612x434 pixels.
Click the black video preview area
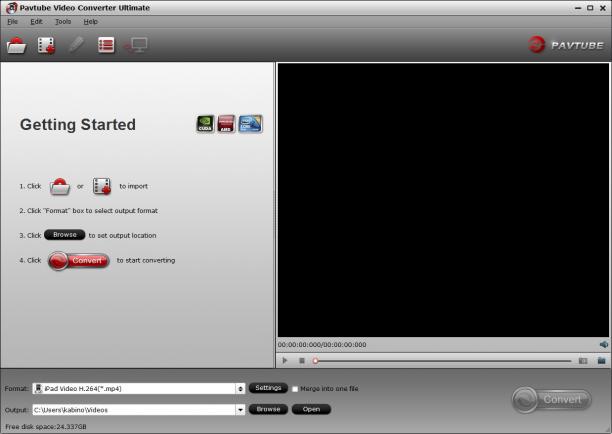443,200
